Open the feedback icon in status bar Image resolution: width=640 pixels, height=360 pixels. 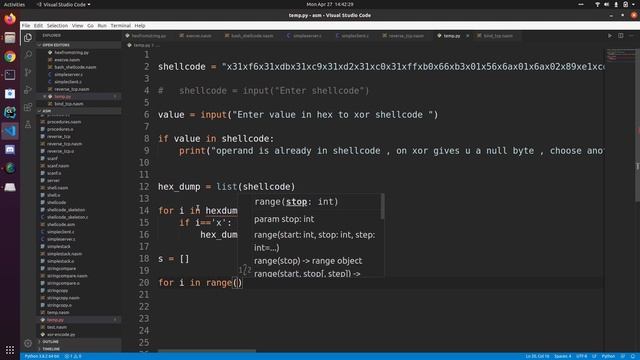pos(623,356)
